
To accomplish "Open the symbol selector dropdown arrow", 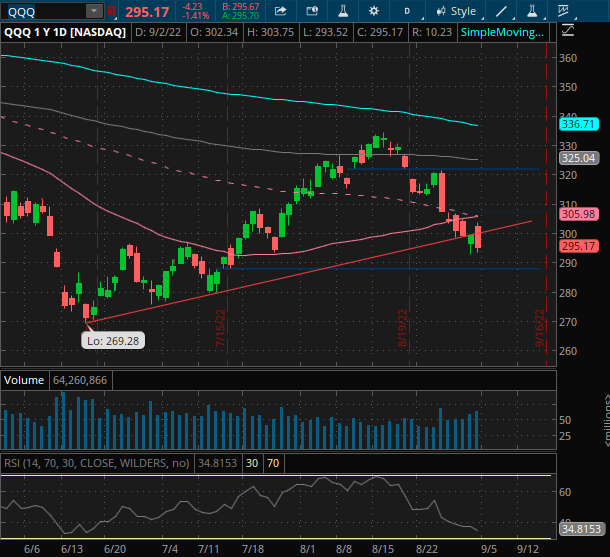I will pos(94,11).
